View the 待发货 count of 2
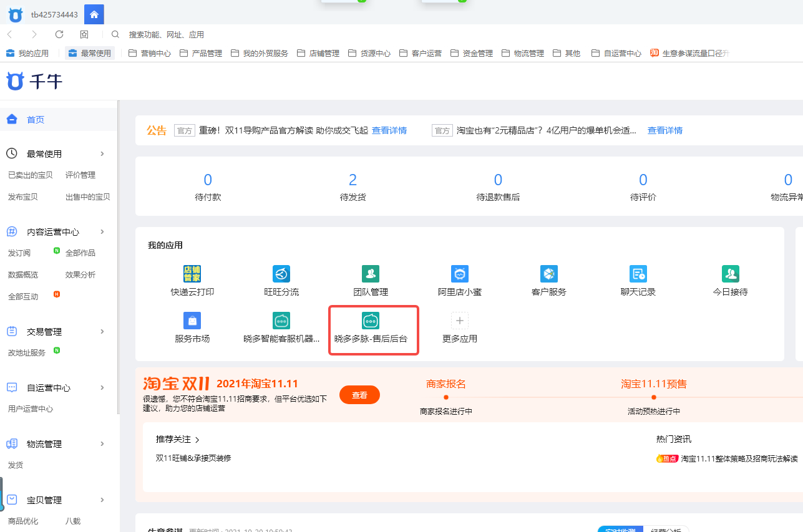Viewport: 803px width, 532px height. coord(353,180)
